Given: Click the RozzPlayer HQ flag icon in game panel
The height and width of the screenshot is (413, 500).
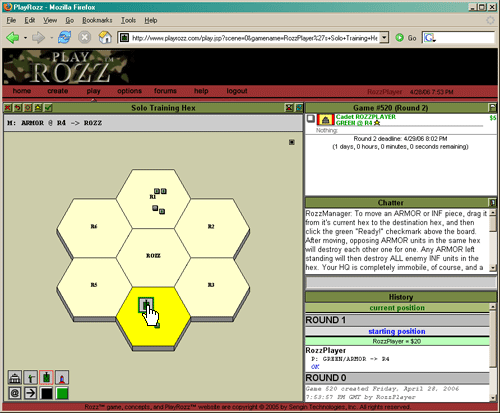Looking at the screenshot, I should 325,119.
